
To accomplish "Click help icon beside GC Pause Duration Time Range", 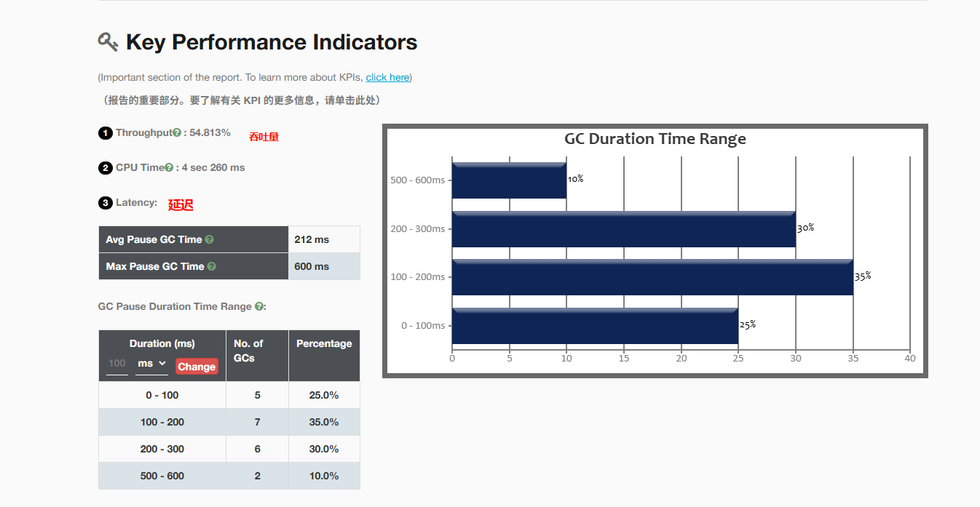I will (x=258, y=307).
